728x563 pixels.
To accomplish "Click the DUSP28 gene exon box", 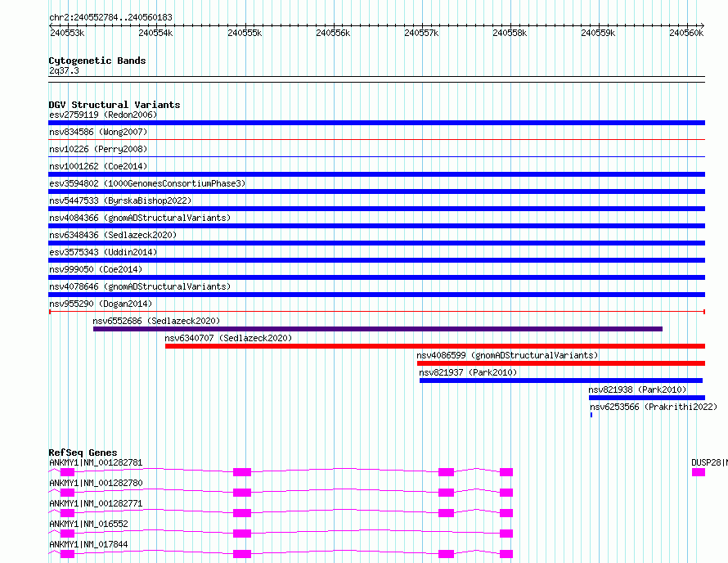I will point(698,472).
